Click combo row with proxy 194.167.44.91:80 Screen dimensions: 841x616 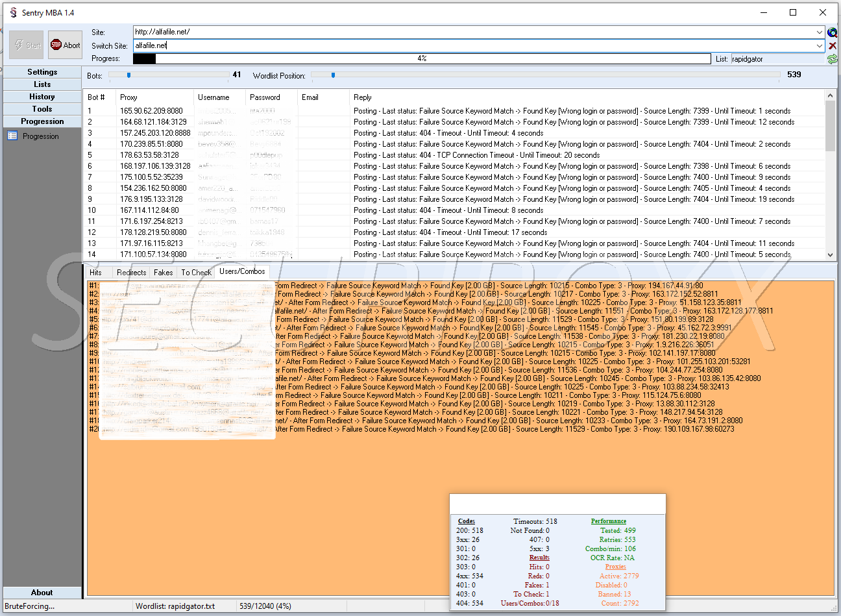pyautogui.click(x=396, y=286)
